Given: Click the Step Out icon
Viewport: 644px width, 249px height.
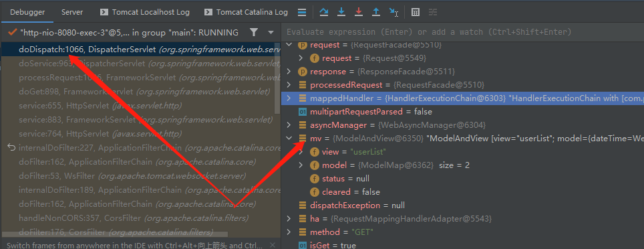Looking at the screenshot, I should tap(376, 12).
